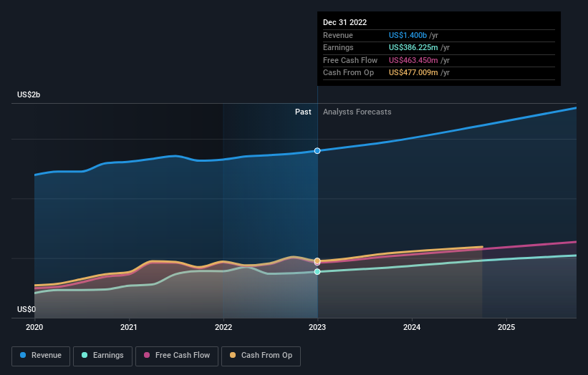Click the 2021 x-axis label
This screenshot has height=375, width=588.
point(129,327)
